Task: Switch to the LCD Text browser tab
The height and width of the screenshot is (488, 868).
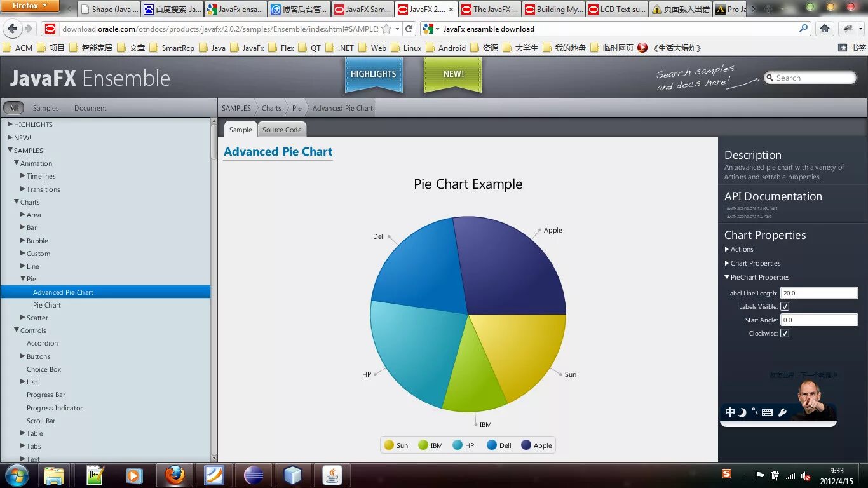Action: coord(617,10)
